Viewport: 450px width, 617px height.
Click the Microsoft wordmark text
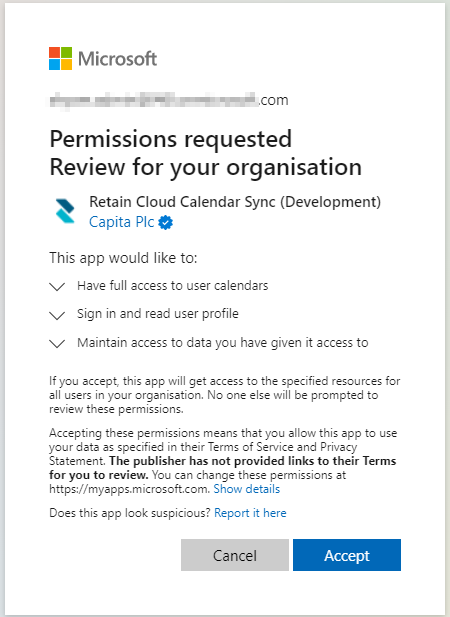[x=117, y=59]
